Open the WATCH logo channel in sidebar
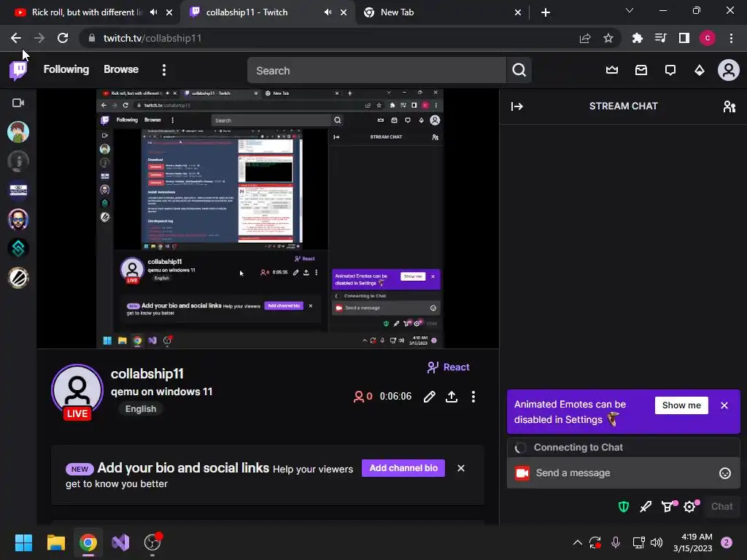The image size is (747, 560). pyautogui.click(x=18, y=190)
